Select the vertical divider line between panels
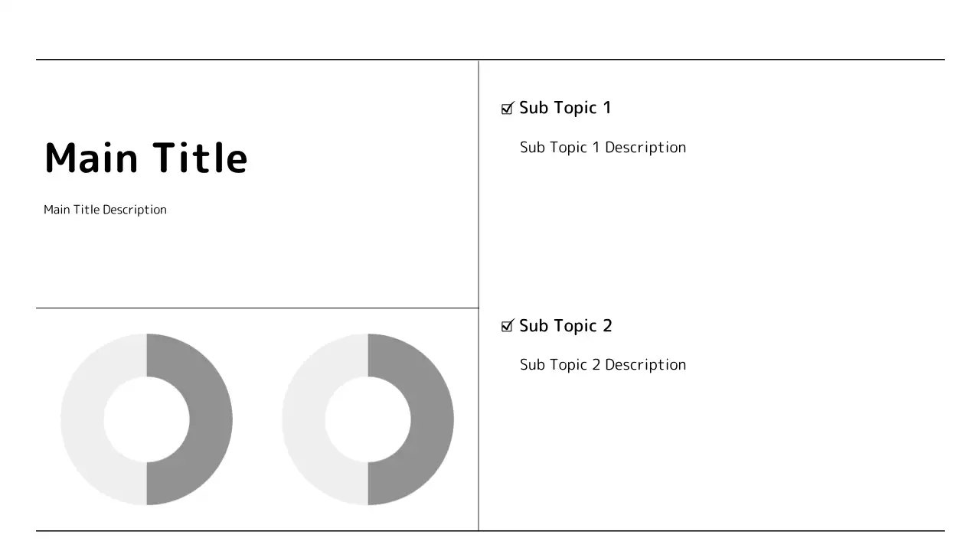 (479, 230)
